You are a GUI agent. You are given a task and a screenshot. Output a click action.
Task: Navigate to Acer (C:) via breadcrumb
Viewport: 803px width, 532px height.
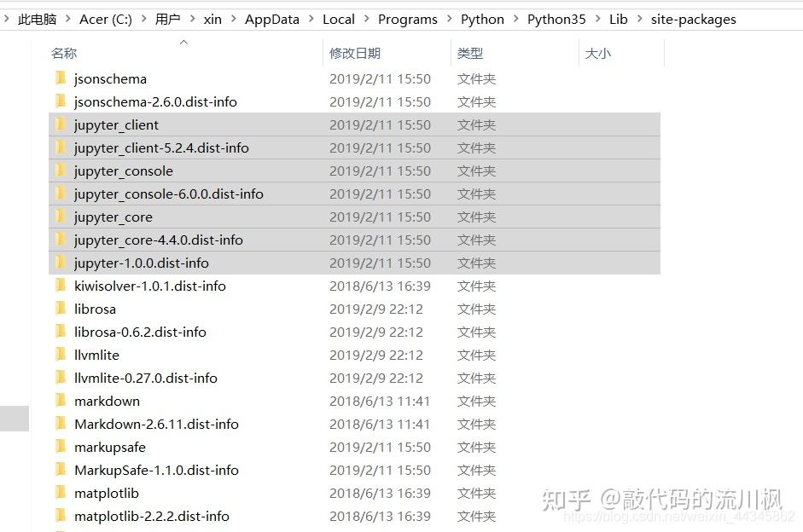(105, 19)
